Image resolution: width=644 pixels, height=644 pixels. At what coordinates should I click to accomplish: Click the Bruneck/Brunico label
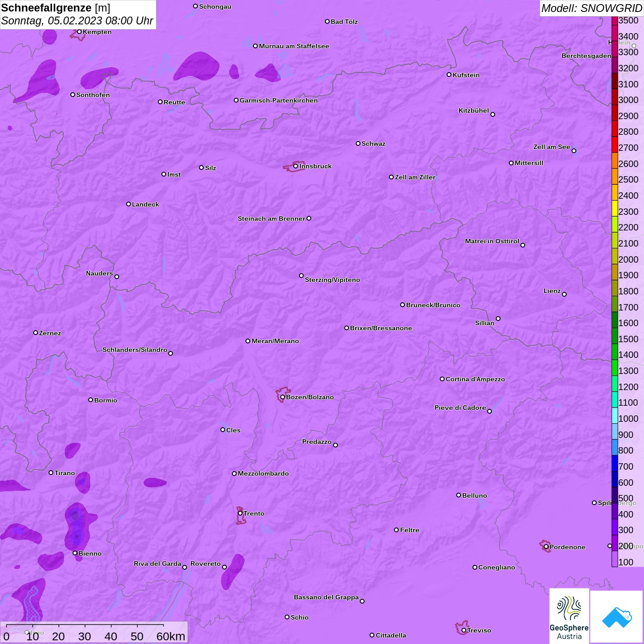point(433,305)
